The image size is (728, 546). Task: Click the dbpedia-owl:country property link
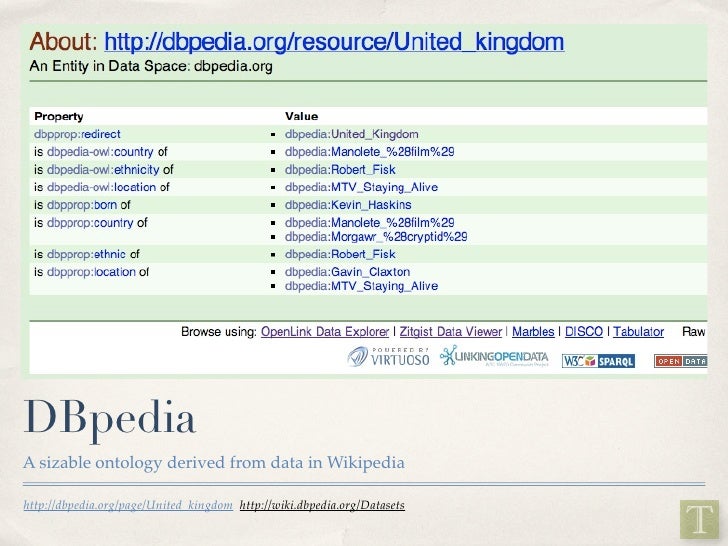100,152
